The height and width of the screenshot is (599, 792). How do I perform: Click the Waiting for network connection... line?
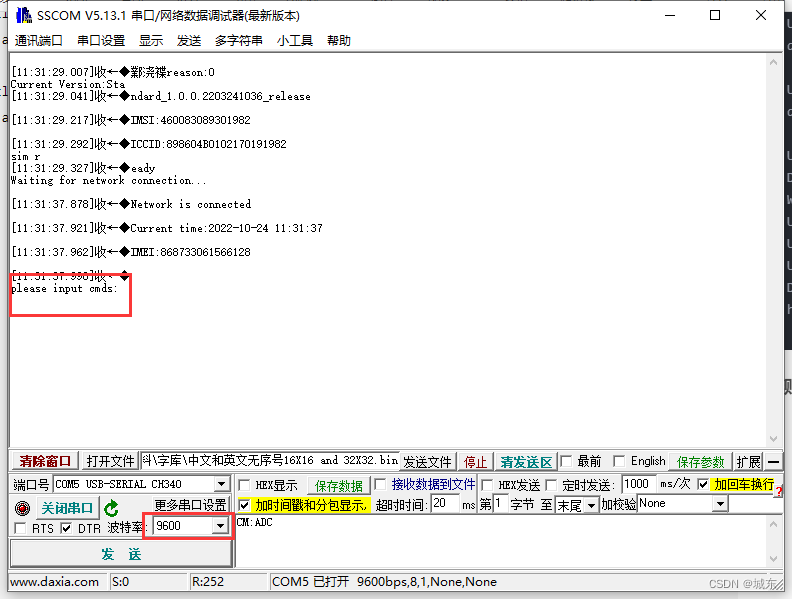tap(108, 180)
